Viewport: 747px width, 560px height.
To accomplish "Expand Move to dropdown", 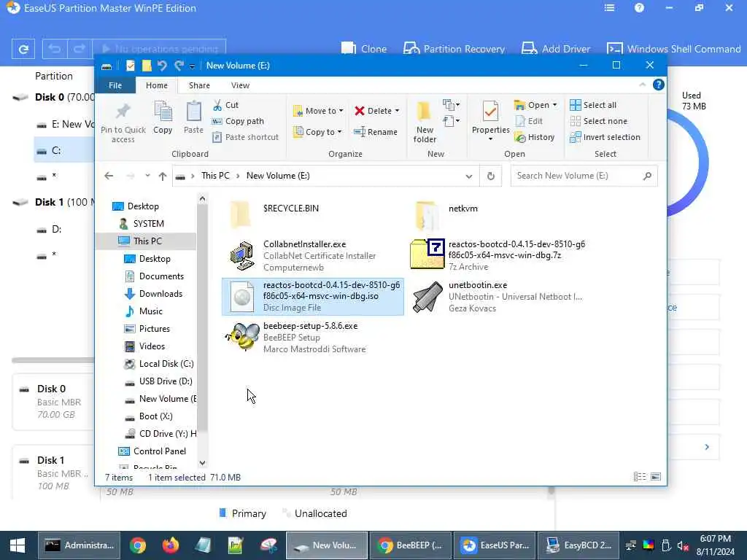I will coord(341,111).
